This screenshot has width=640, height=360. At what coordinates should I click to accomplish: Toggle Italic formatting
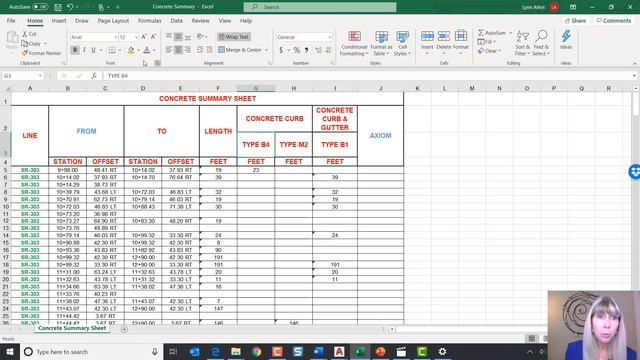coord(84,50)
